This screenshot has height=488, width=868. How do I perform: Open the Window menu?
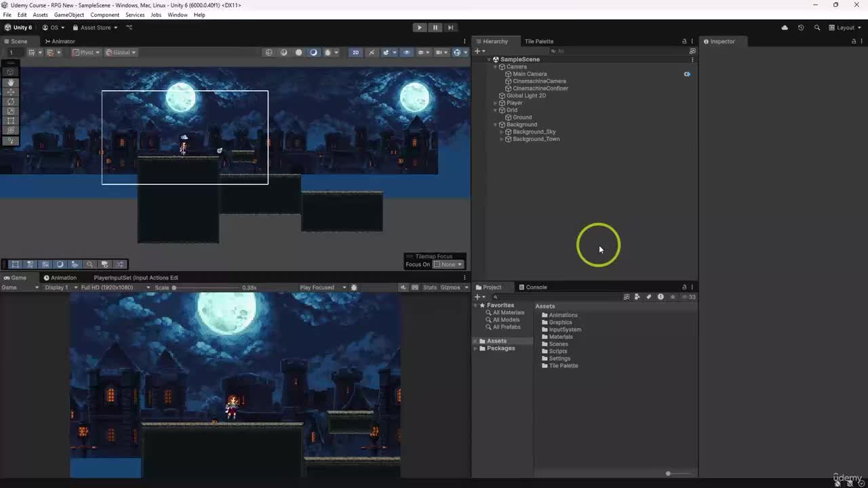[x=178, y=15]
